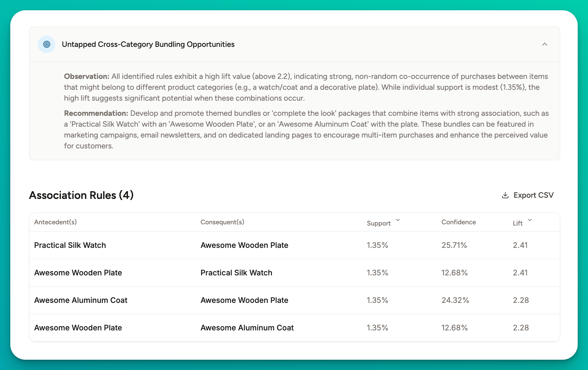Viewport: 588px width, 370px height.
Task: Click the Consequent(s) column header
Action: coord(222,222)
